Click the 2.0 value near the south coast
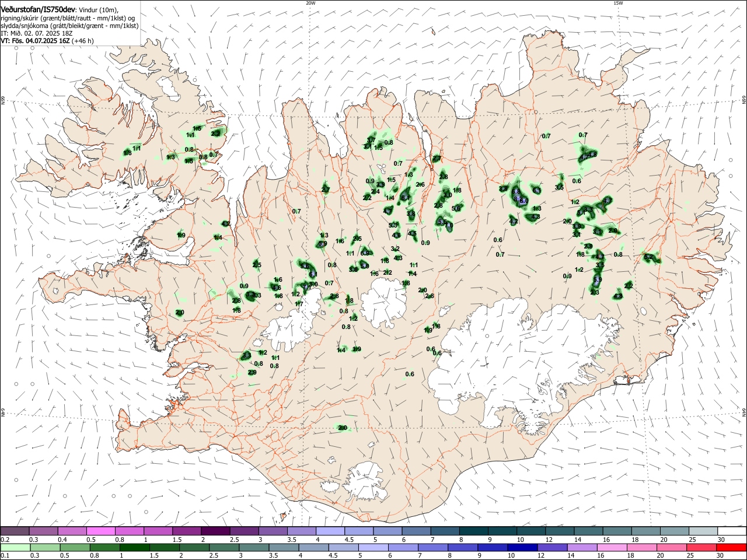The height and width of the screenshot is (560, 747). pyautogui.click(x=343, y=428)
